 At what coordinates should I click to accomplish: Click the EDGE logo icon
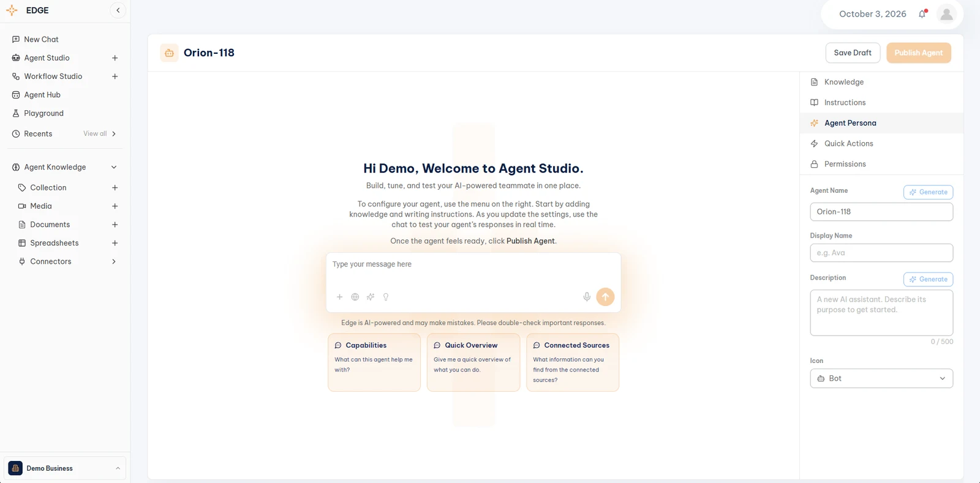pyautogui.click(x=12, y=10)
